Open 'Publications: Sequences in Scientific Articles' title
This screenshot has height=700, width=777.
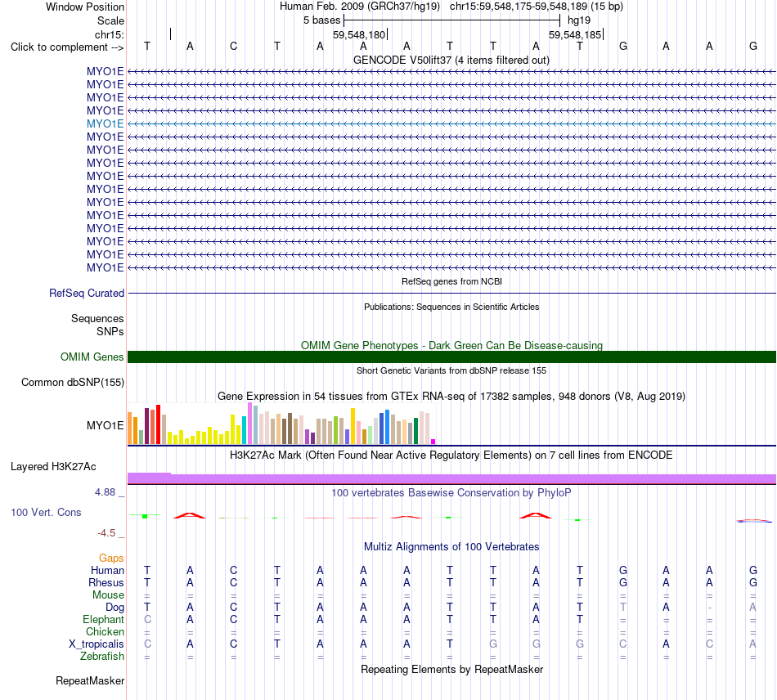click(x=451, y=307)
